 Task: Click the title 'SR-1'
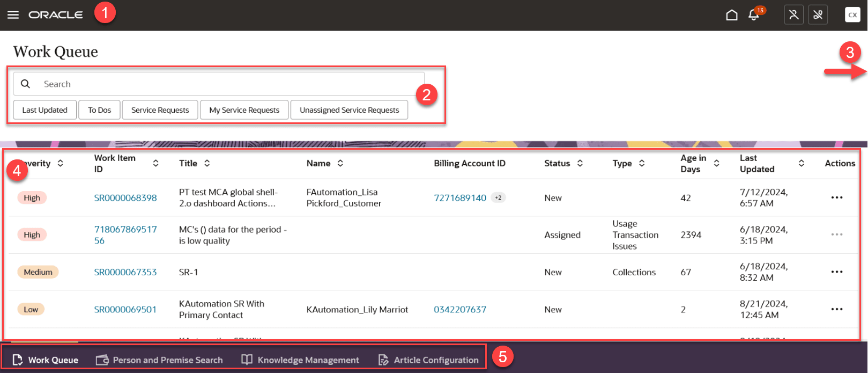(189, 272)
